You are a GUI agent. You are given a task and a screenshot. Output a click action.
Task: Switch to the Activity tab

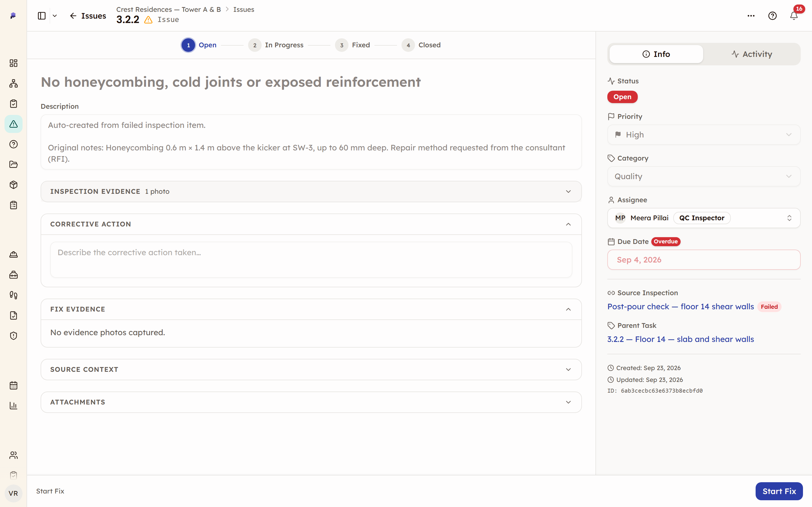click(x=752, y=54)
